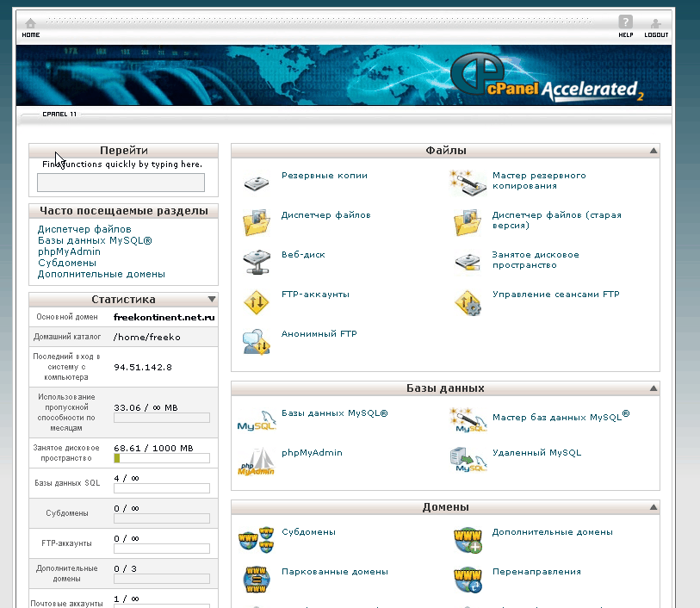Collapse the Файлы section arrow
Image resolution: width=700 pixels, height=608 pixels.
click(654, 151)
